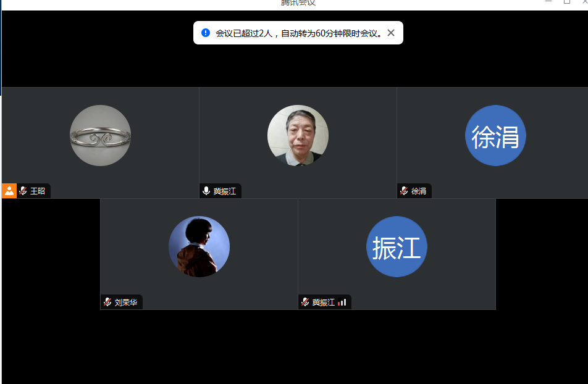Click the blue info icon in notification
Screen dimensions: 588x384
click(x=206, y=33)
